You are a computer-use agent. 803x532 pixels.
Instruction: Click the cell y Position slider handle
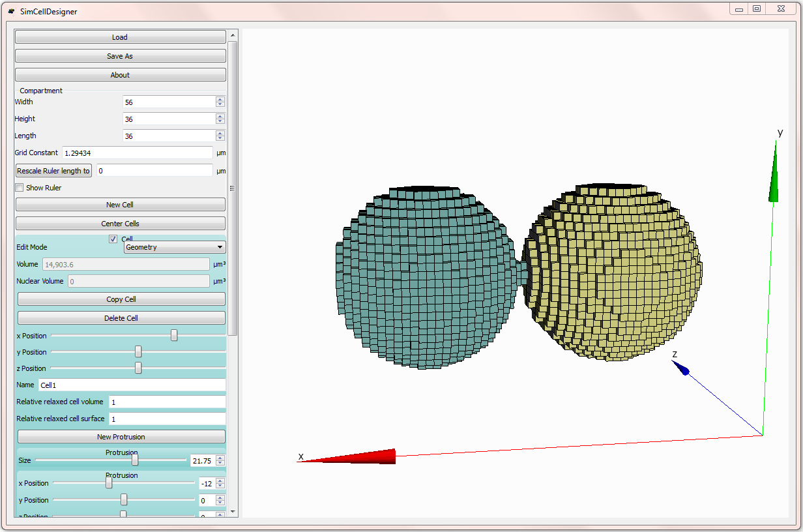(x=138, y=352)
